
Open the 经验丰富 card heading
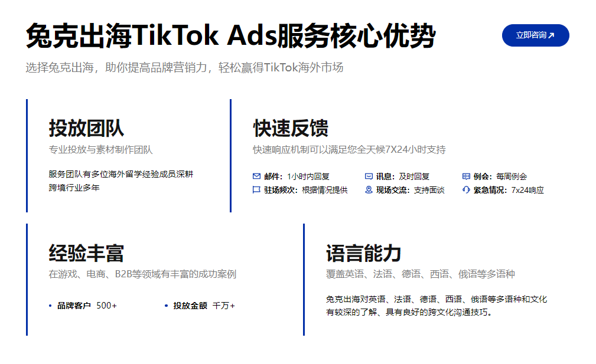point(86,252)
